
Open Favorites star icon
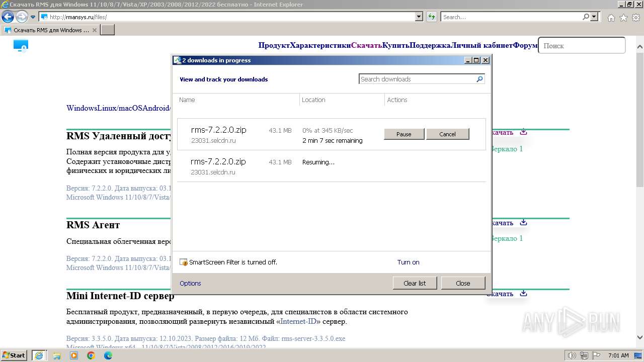pyautogui.click(x=623, y=18)
